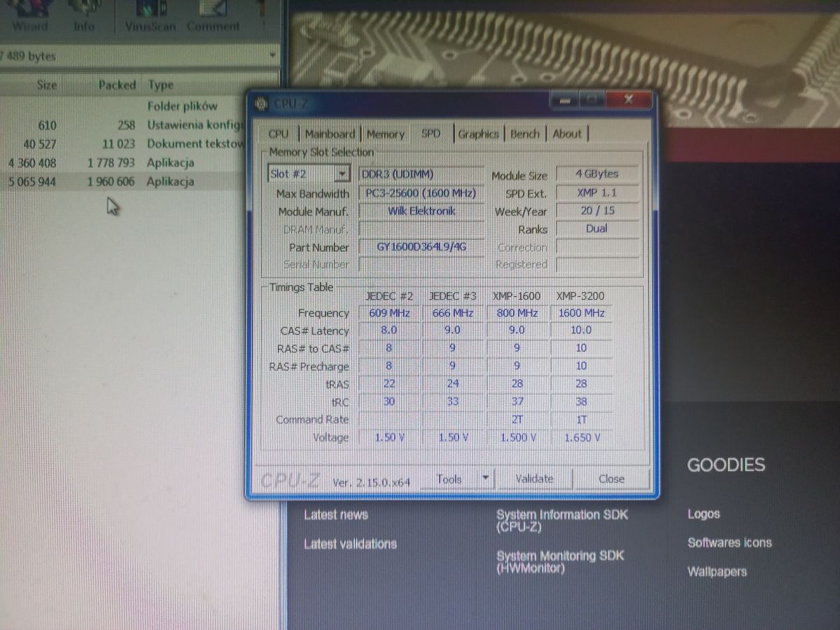Click the GY1600D364L9/4G part number field
The height and width of the screenshot is (630, 840).
pos(421,247)
